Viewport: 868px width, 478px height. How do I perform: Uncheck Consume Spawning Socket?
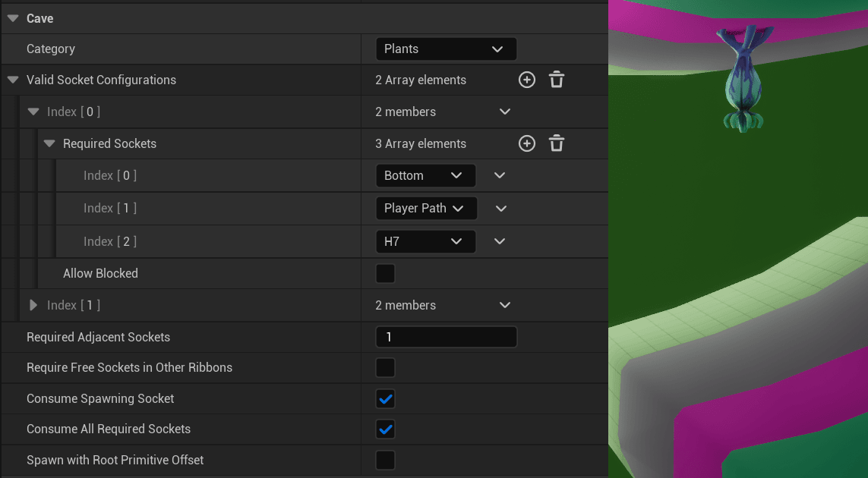[x=385, y=398]
